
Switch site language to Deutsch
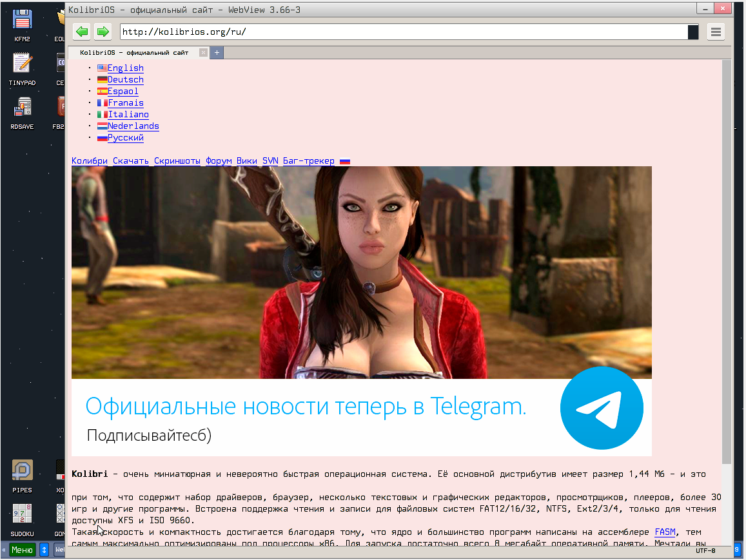pos(125,80)
